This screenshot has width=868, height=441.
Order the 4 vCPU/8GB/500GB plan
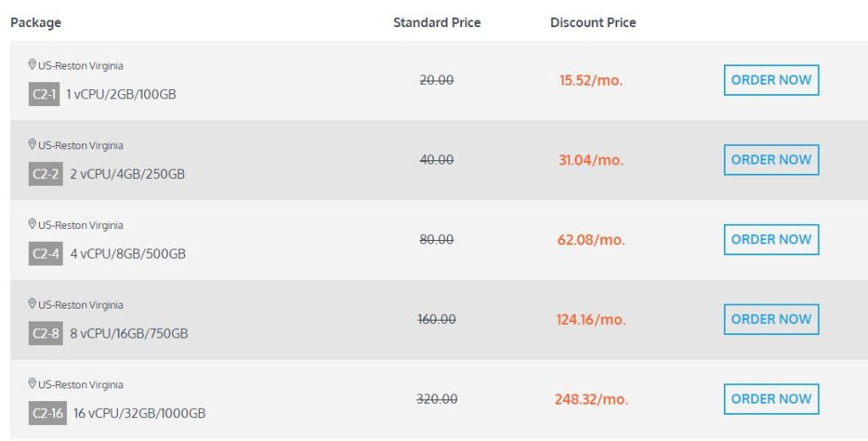pos(771,240)
